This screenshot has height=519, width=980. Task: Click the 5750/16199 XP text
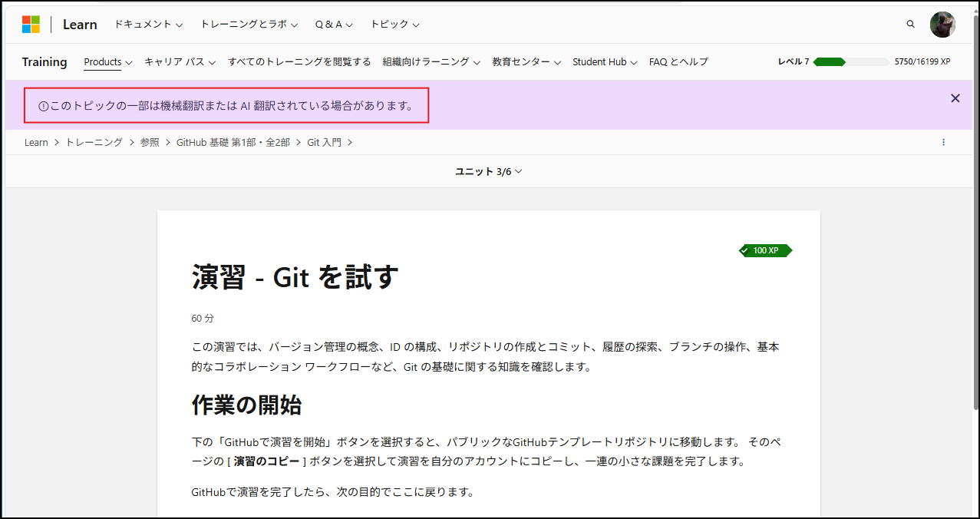(x=922, y=61)
